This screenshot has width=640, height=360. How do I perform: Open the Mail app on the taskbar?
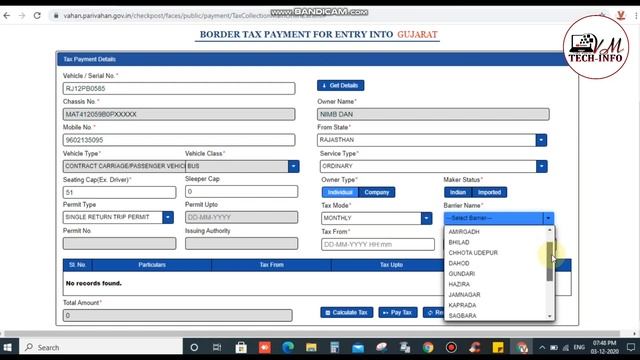[358, 347]
